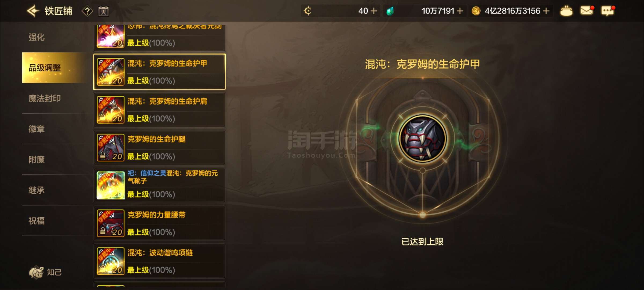The image size is (644, 290).
Task: Tap the 知己 companion icon
Action: pyautogui.click(x=36, y=272)
